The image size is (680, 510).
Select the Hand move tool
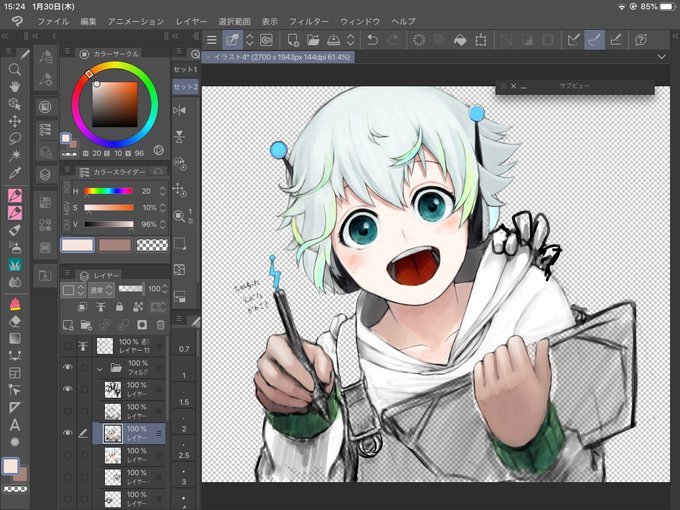click(x=14, y=87)
